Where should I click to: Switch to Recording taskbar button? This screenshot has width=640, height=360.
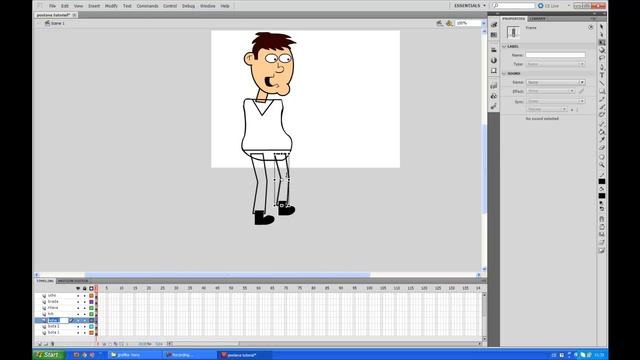pyautogui.click(x=189, y=355)
